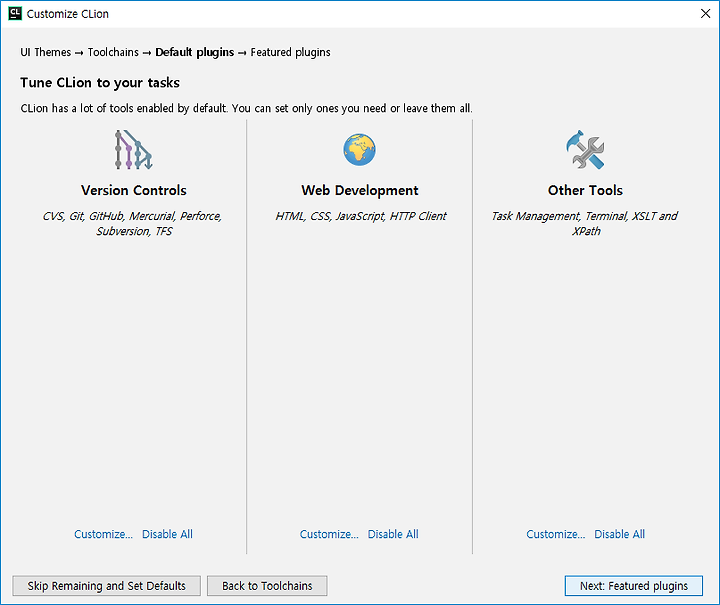Image resolution: width=720 pixels, height=605 pixels.
Task: Open Customize for Other Tools
Action: pyautogui.click(x=556, y=534)
